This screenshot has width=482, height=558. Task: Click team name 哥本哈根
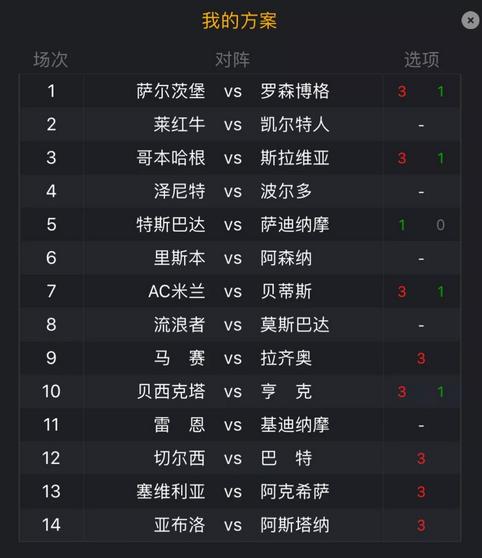[171, 158]
